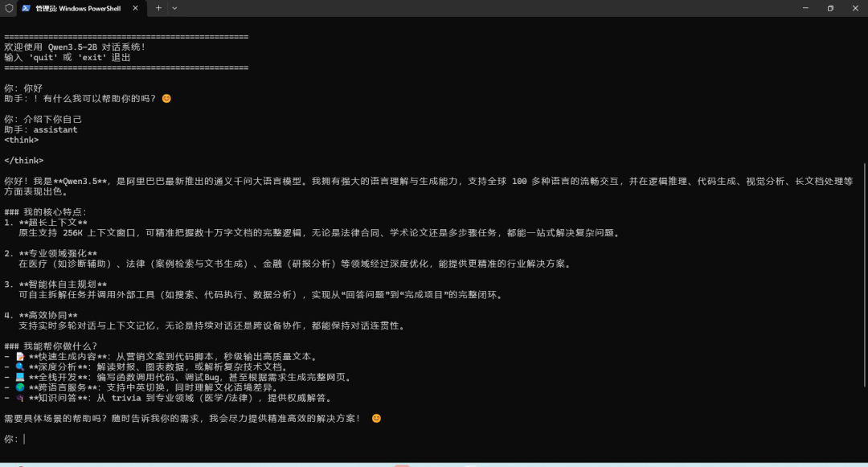Click the smiley emoji after 有什么我可以帮助你的吗
This screenshot has width=868, height=467.
point(166,99)
